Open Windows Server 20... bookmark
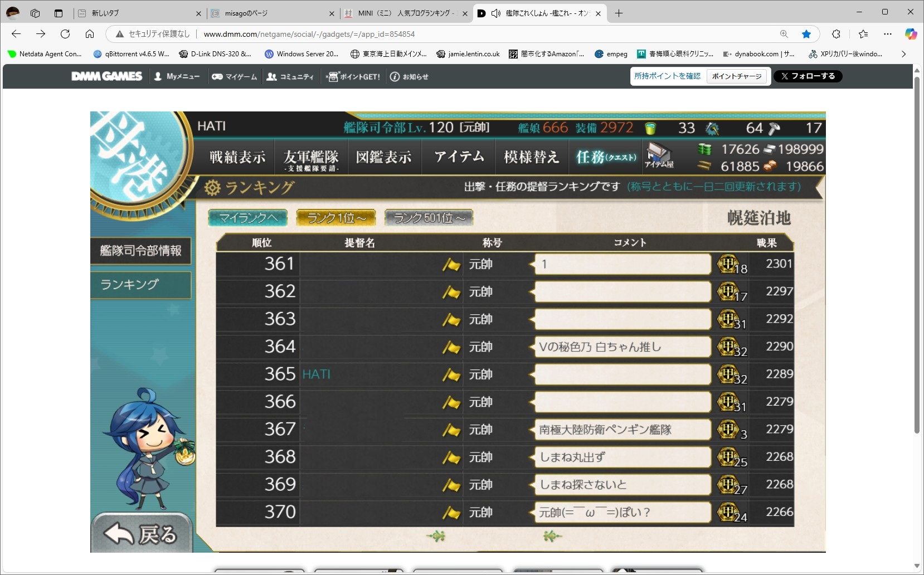Screen dimensions: 924x575 [301, 54]
